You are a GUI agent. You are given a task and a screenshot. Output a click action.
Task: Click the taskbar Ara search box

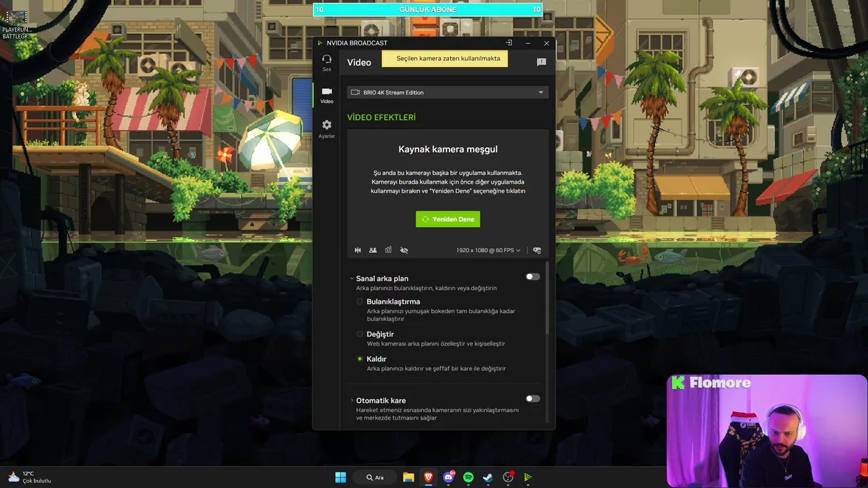click(375, 477)
